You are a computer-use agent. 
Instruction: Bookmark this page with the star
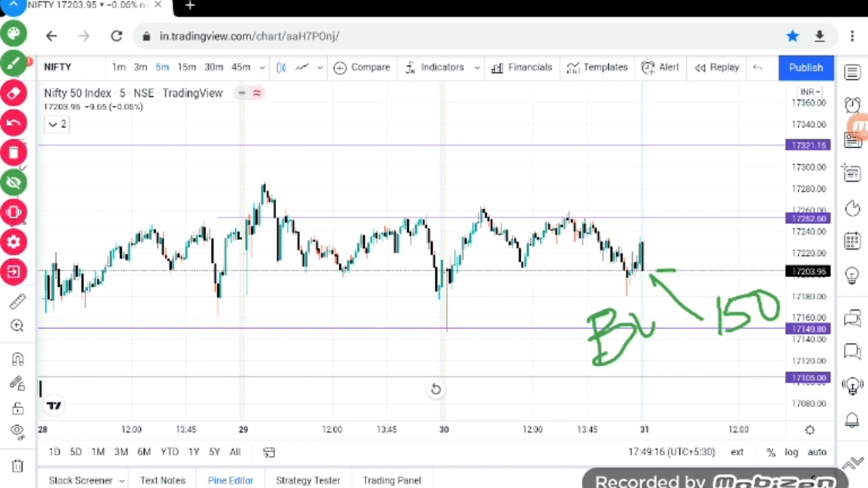click(x=792, y=36)
